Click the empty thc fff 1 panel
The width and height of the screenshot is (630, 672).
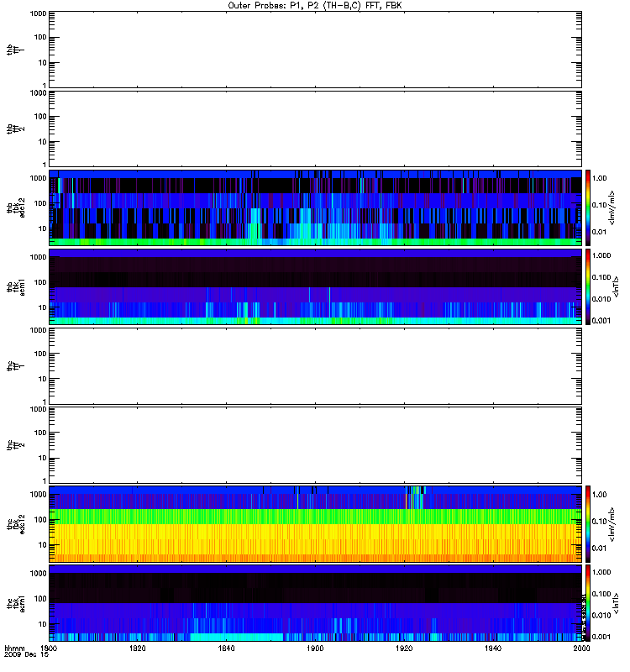click(315, 366)
